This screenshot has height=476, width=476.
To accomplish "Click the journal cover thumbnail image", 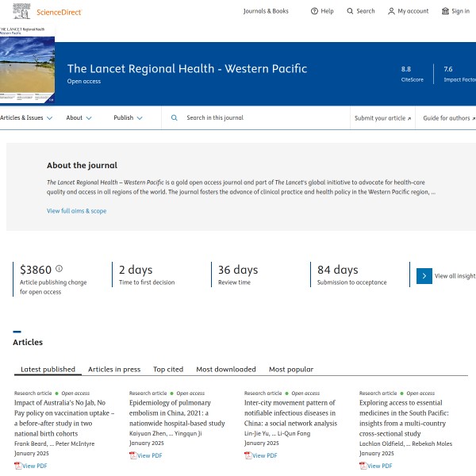I will coord(28,71).
